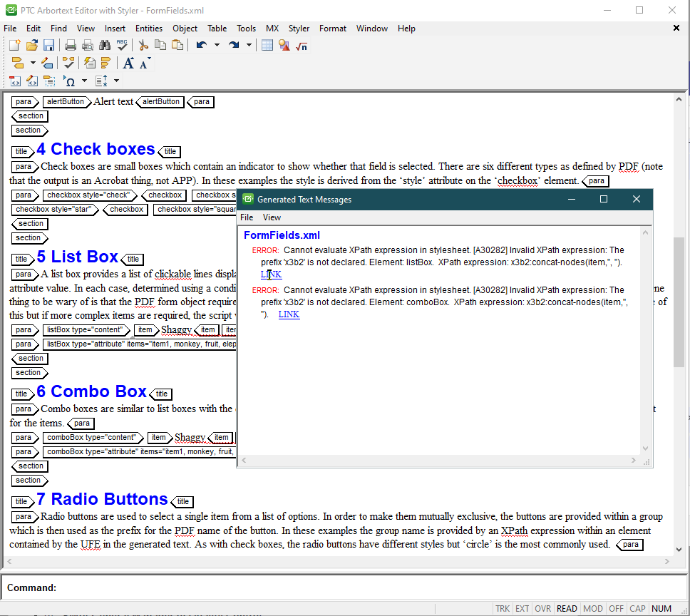The image size is (690, 616).
Task: Insert equation with square root icon
Action: [302, 45]
